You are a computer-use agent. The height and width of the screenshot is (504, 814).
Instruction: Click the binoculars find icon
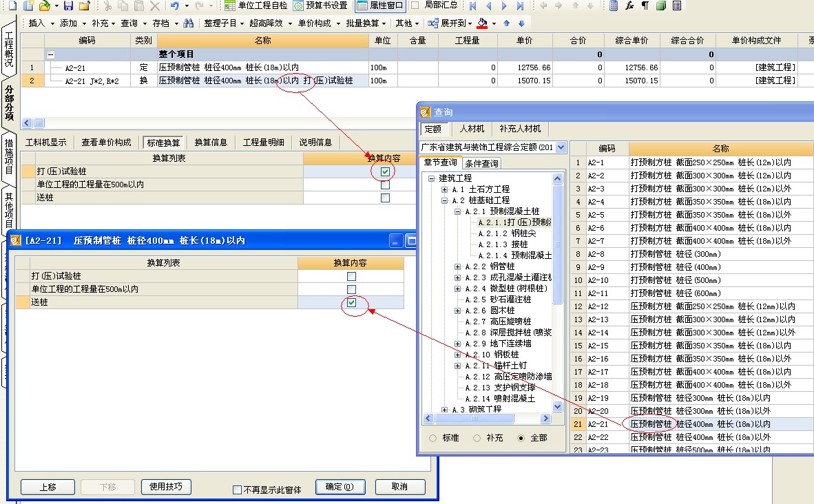pyautogui.click(x=188, y=23)
